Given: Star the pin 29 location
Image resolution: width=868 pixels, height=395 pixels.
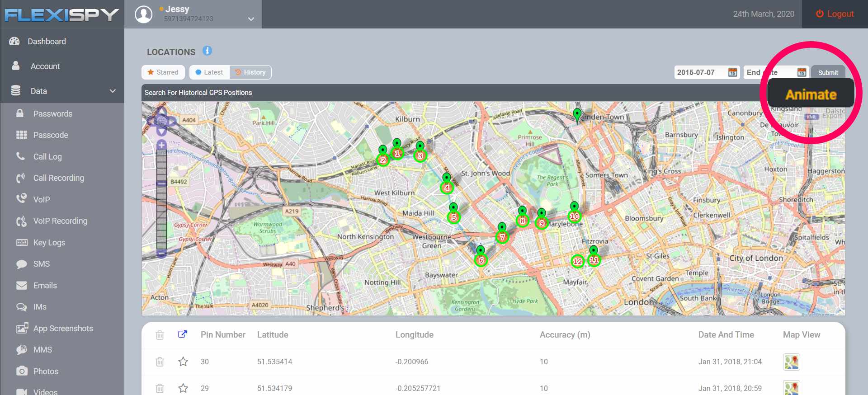Looking at the screenshot, I should [183, 388].
